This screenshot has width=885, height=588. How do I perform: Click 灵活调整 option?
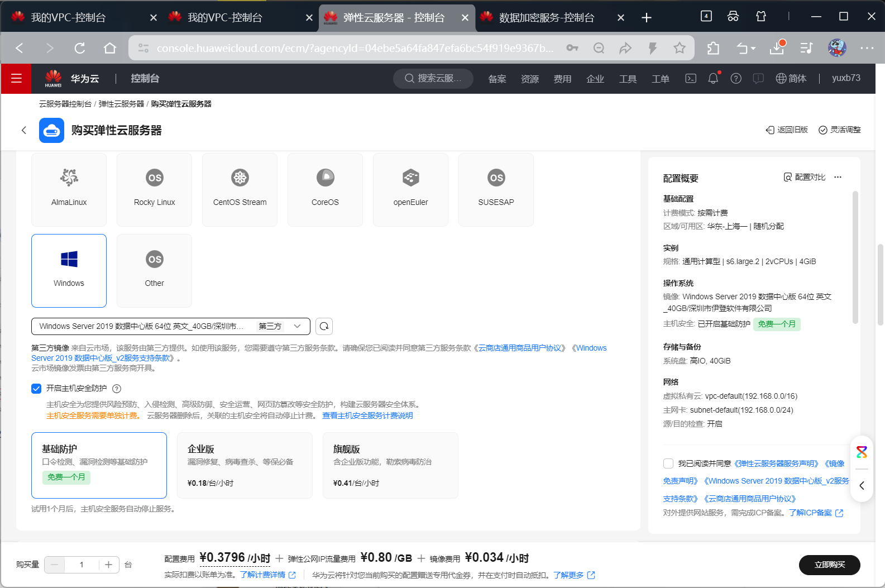(x=840, y=130)
